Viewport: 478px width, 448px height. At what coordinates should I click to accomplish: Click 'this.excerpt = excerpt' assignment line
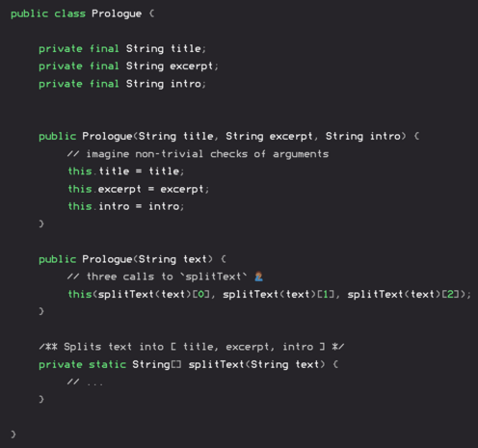(x=139, y=189)
